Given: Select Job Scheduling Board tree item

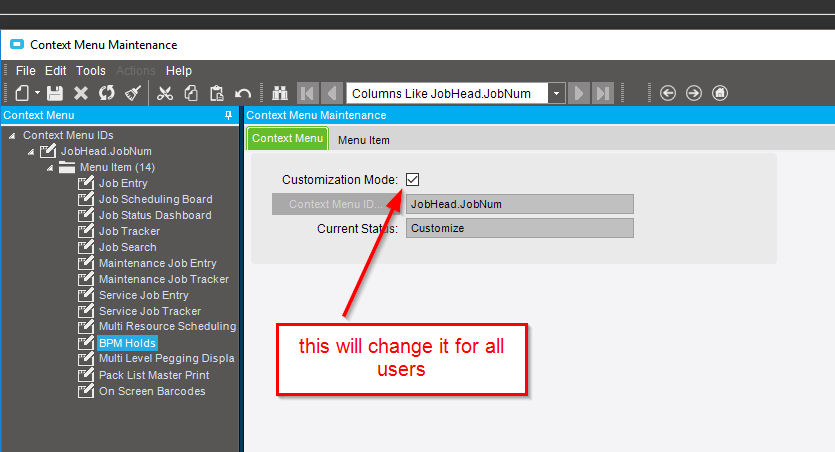Looking at the screenshot, I should pos(155,199).
